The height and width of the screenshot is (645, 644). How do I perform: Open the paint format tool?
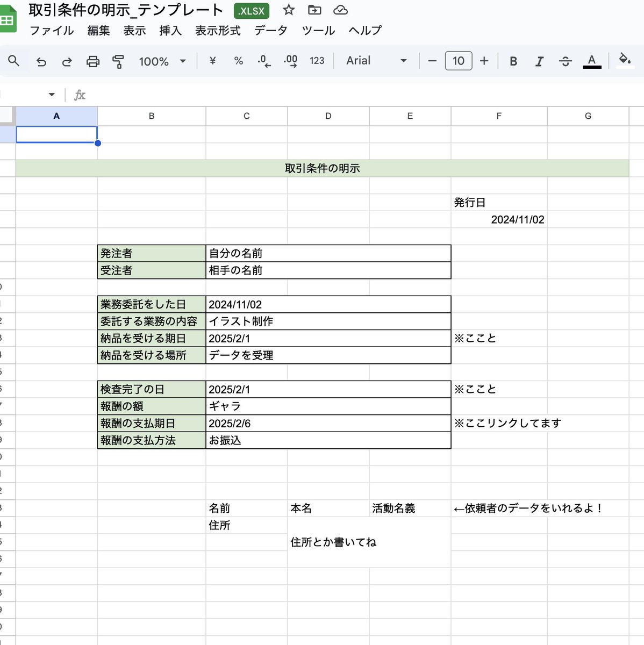(118, 61)
